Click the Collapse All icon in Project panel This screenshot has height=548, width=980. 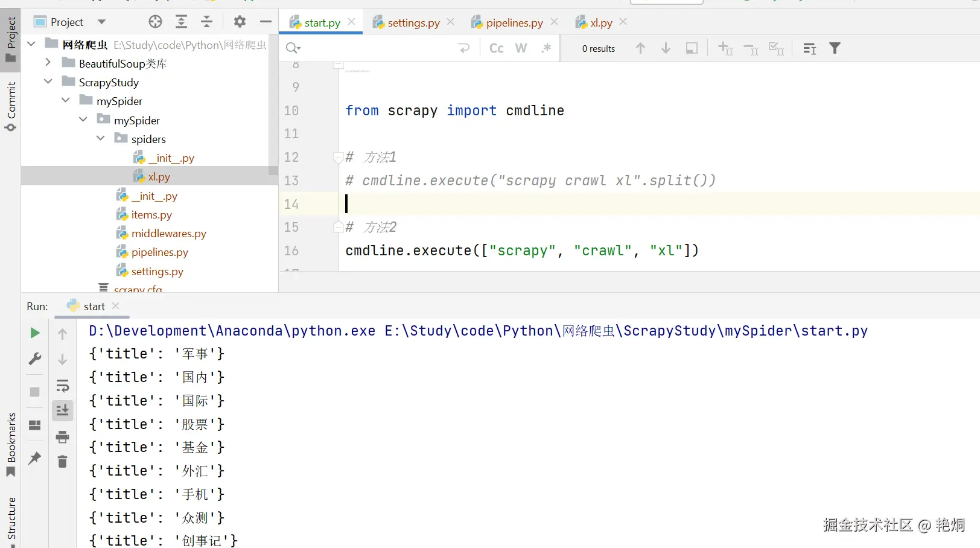click(206, 22)
